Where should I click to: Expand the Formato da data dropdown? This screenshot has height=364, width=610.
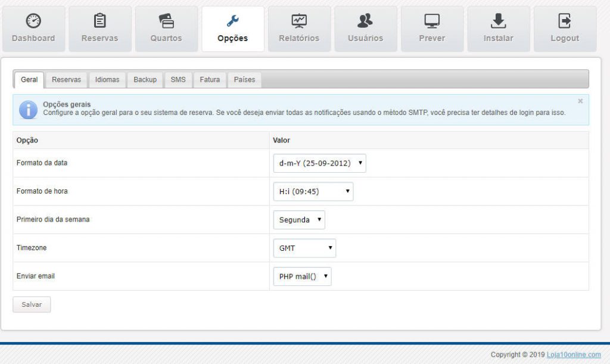point(319,163)
